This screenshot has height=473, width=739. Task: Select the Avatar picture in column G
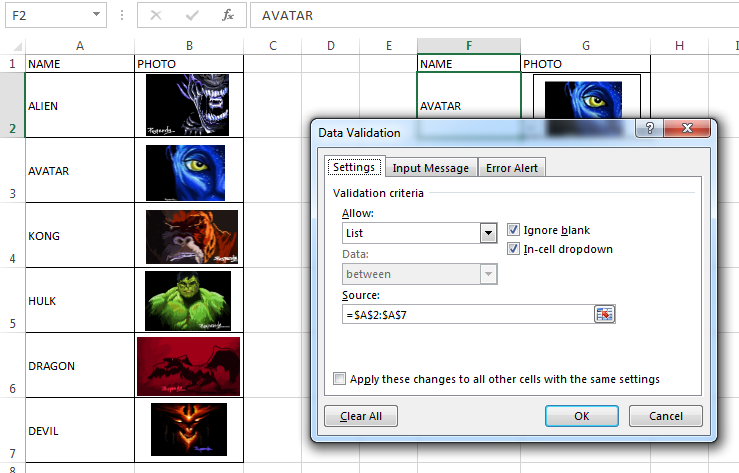(583, 100)
